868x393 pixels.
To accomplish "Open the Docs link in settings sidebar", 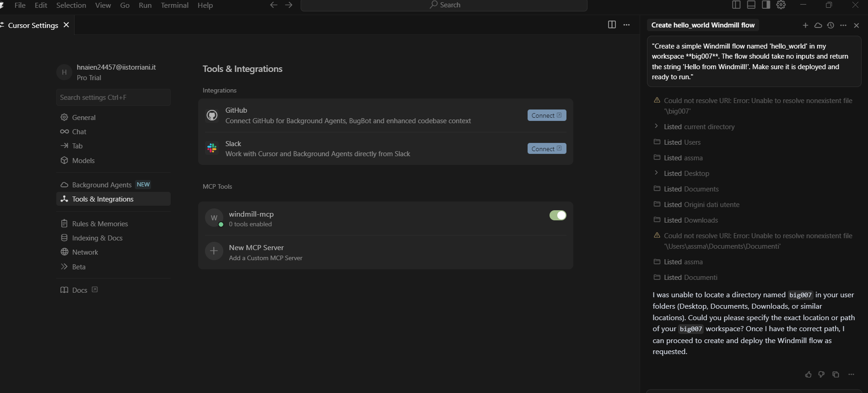I will click(x=79, y=290).
